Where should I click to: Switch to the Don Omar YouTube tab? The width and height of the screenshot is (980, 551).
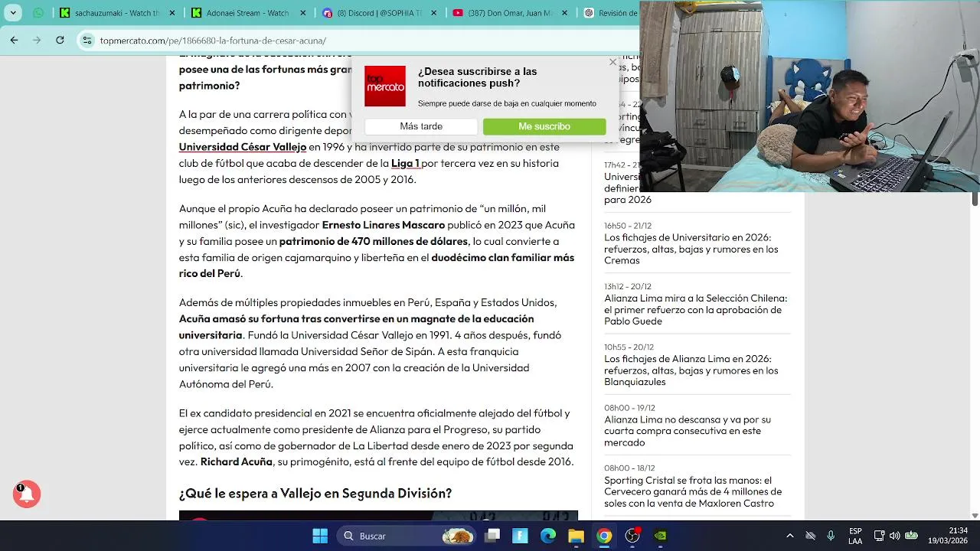(511, 13)
